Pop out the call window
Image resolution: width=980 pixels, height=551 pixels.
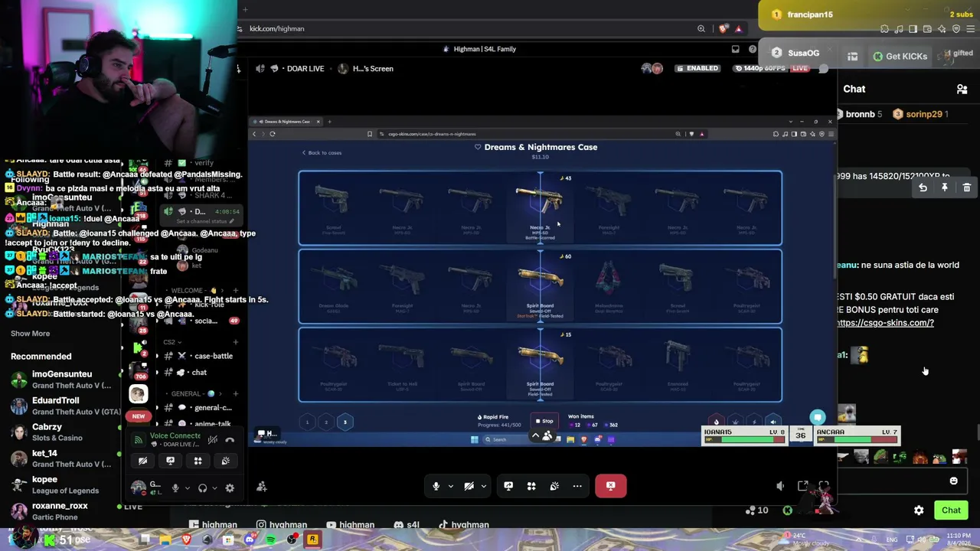tap(802, 486)
